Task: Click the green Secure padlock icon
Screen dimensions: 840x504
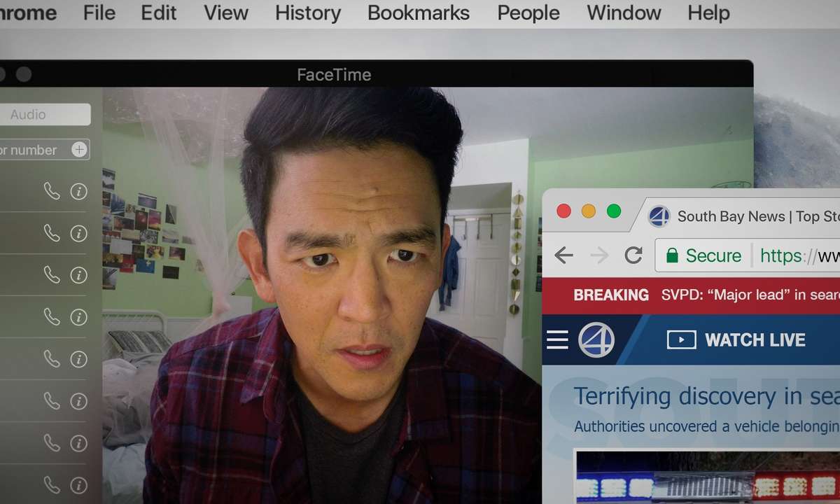Action: 672,255
